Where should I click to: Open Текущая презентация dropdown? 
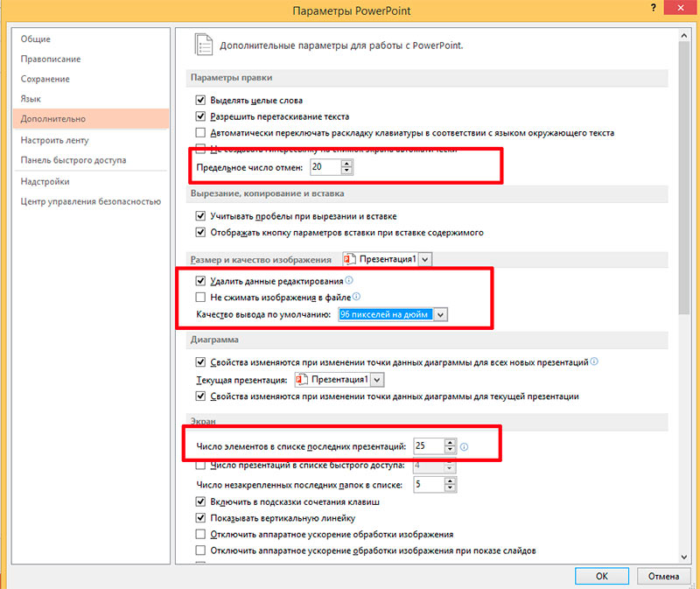(x=378, y=380)
